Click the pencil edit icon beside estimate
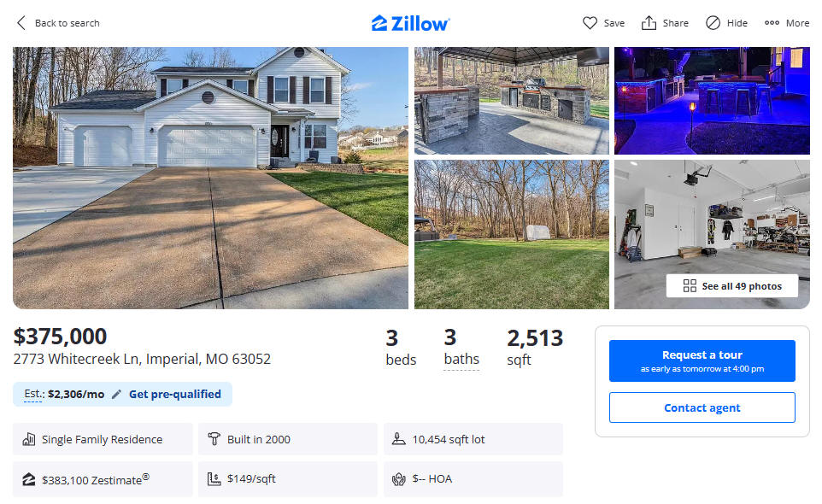This screenshot has height=504, width=822. pyautogui.click(x=116, y=395)
